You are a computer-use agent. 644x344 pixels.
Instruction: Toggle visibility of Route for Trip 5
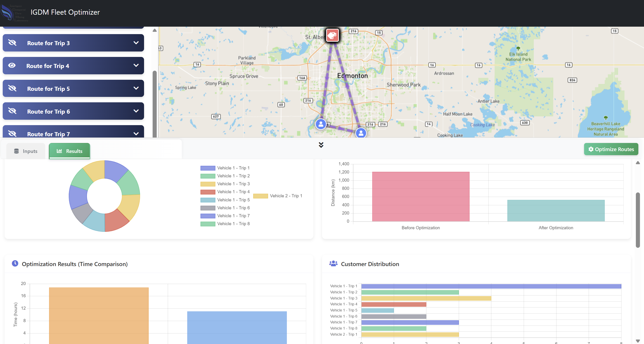click(x=12, y=88)
